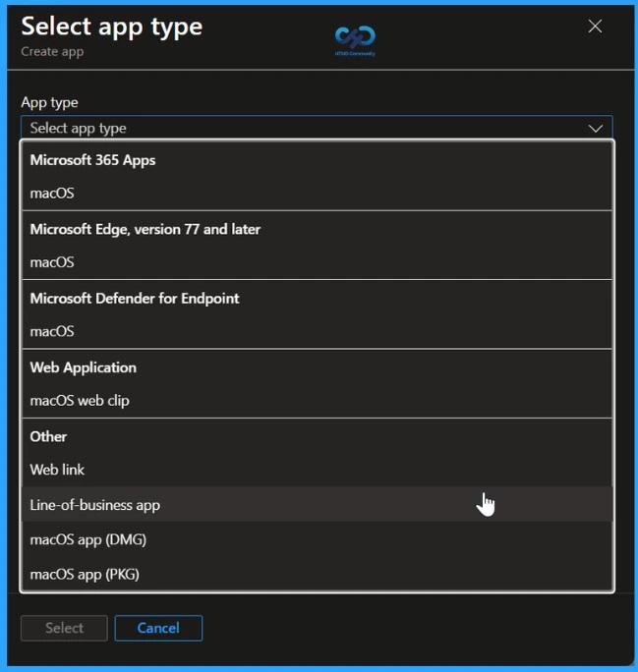Viewport: 638px width, 672px height.
Task: Click the Create app subtitle
Action: click(x=52, y=52)
